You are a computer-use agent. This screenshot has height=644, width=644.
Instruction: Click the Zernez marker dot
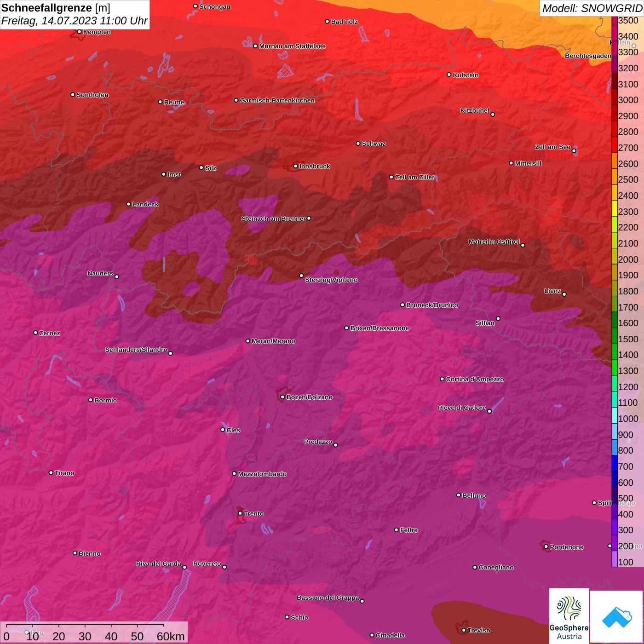(x=35, y=333)
